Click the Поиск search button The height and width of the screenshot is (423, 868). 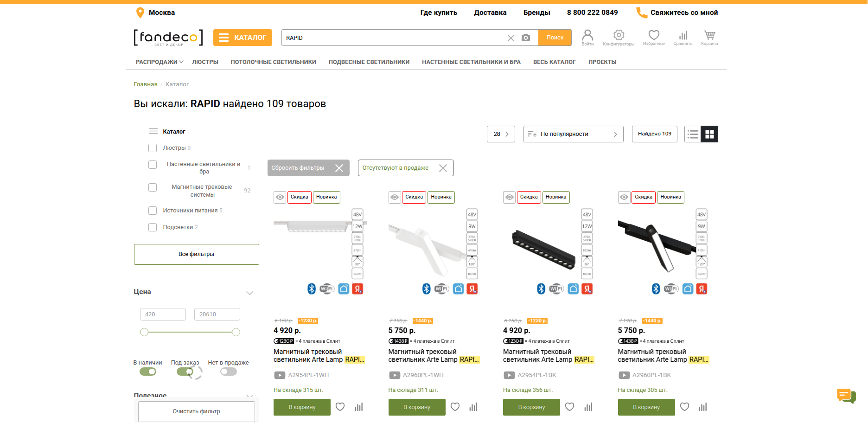(555, 38)
